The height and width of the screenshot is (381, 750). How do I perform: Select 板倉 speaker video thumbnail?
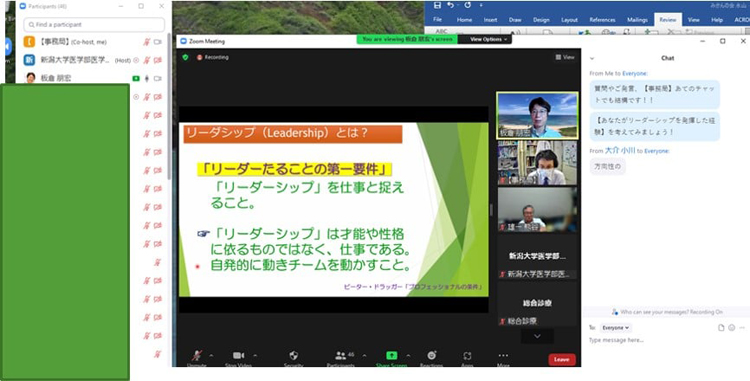[537, 116]
